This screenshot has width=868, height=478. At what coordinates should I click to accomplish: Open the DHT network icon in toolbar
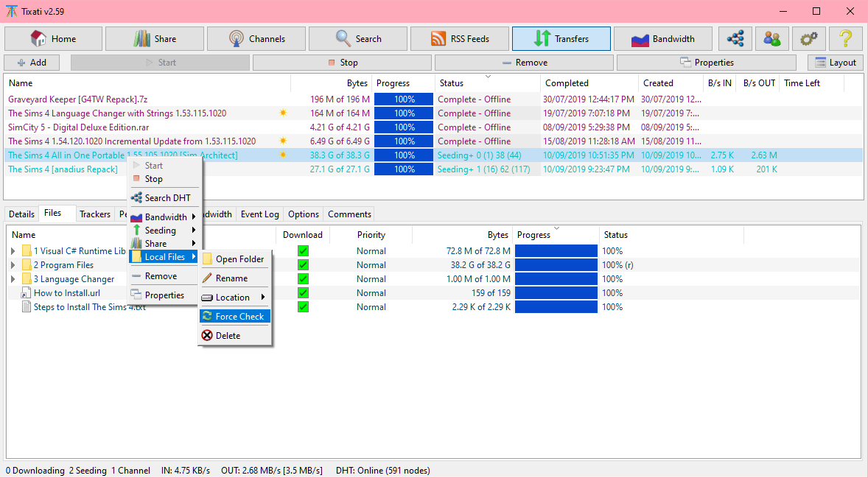[735, 39]
